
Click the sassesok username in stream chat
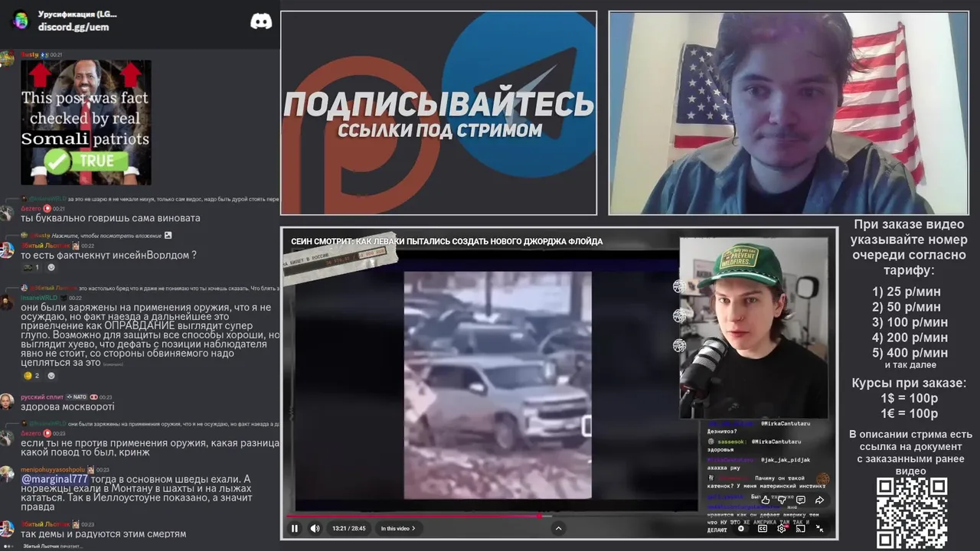pyautogui.click(x=731, y=442)
